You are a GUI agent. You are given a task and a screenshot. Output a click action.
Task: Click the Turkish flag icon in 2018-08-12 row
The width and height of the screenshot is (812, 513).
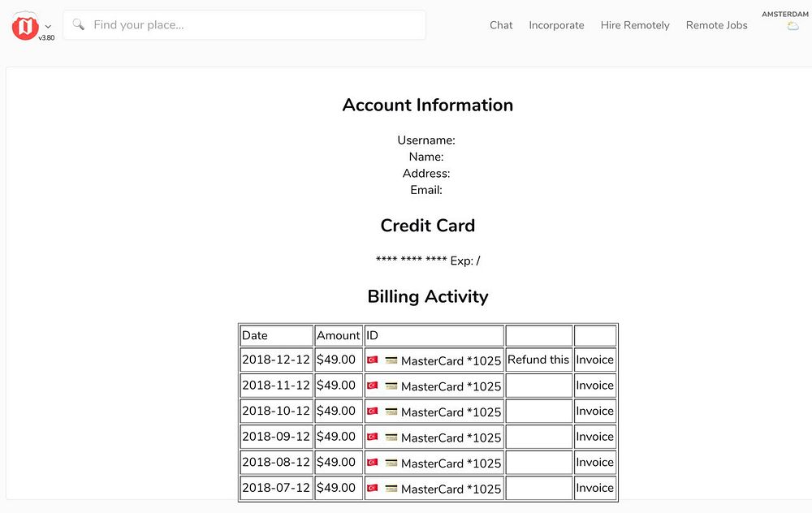coord(373,463)
